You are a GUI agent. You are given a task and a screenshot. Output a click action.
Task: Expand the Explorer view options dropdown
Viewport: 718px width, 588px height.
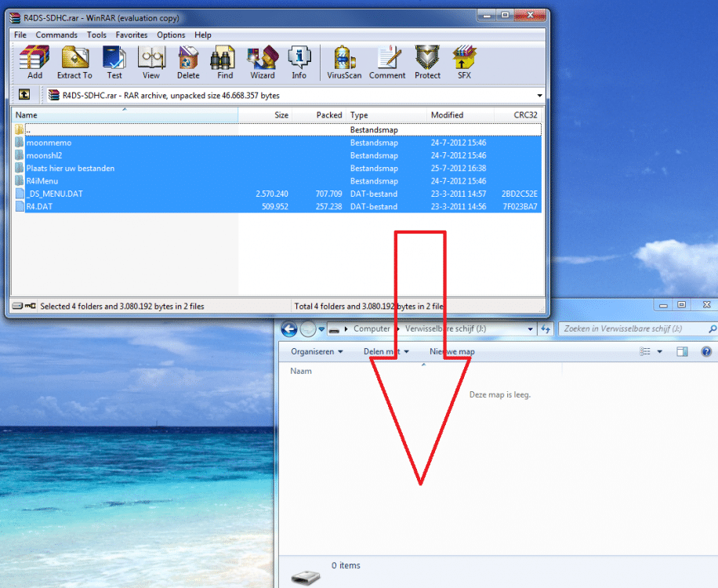click(x=659, y=352)
